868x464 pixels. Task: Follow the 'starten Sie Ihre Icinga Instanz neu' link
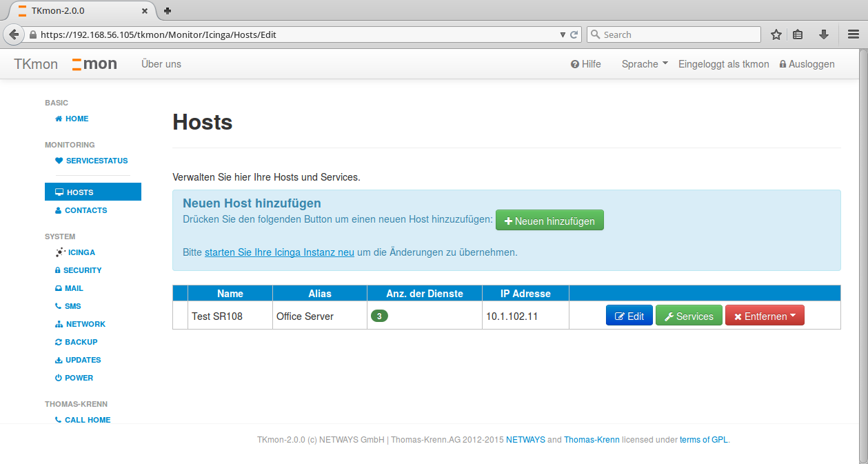[279, 252]
